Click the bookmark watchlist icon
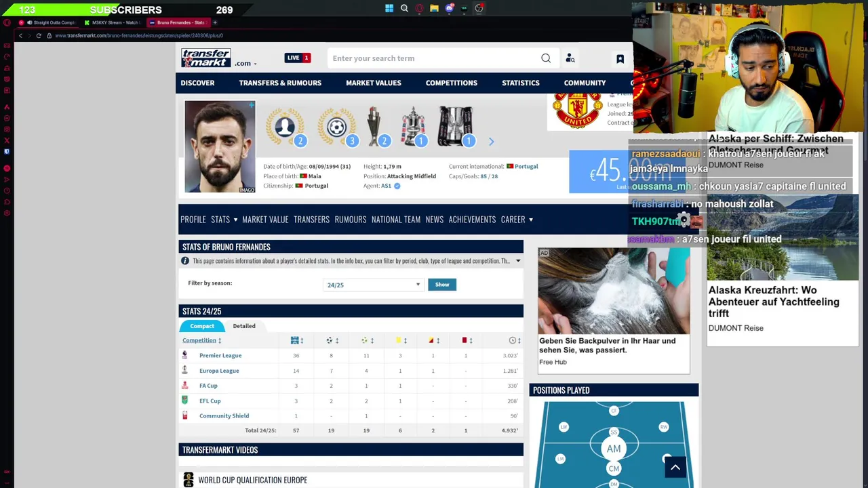This screenshot has width=868, height=488. (620, 59)
